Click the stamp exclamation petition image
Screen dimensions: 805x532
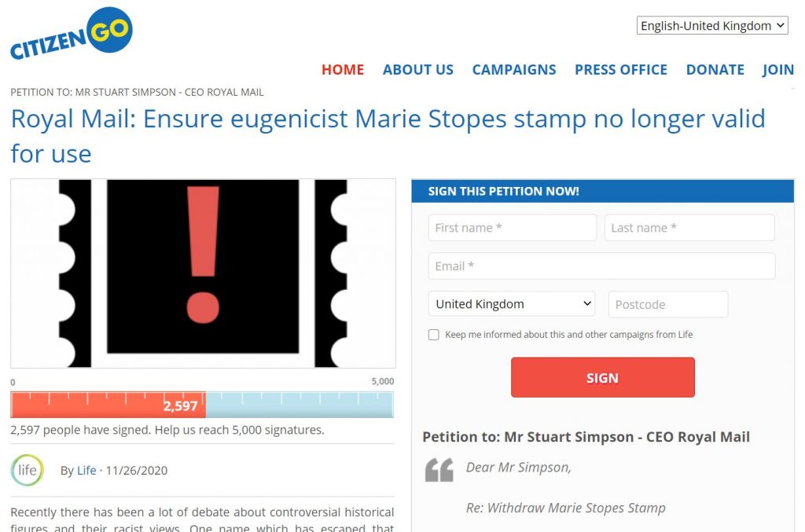[203, 273]
